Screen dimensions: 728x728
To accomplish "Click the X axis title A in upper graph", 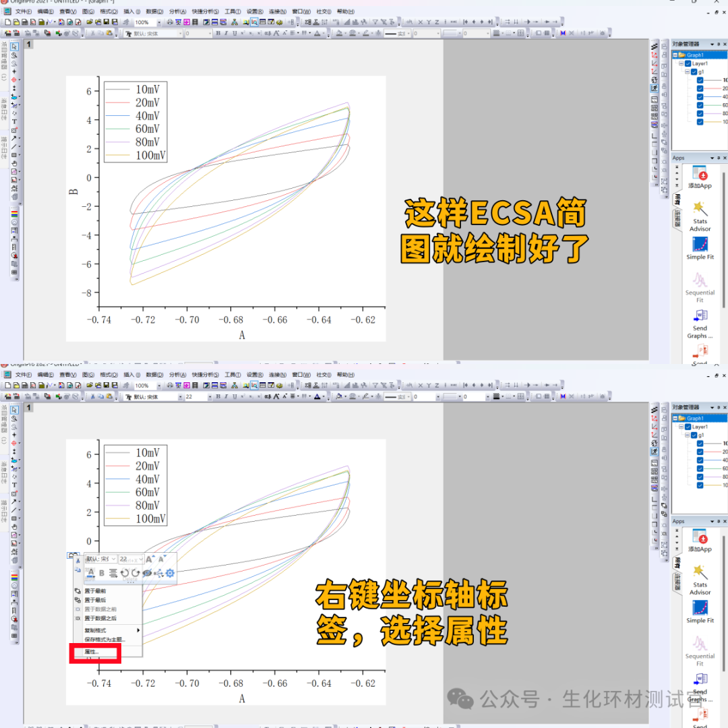I will [242, 335].
